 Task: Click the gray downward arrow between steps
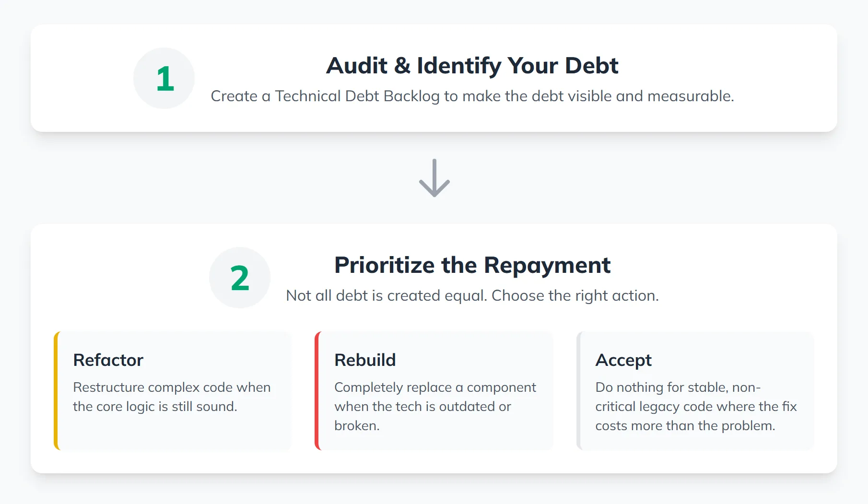tap(434, 178)
